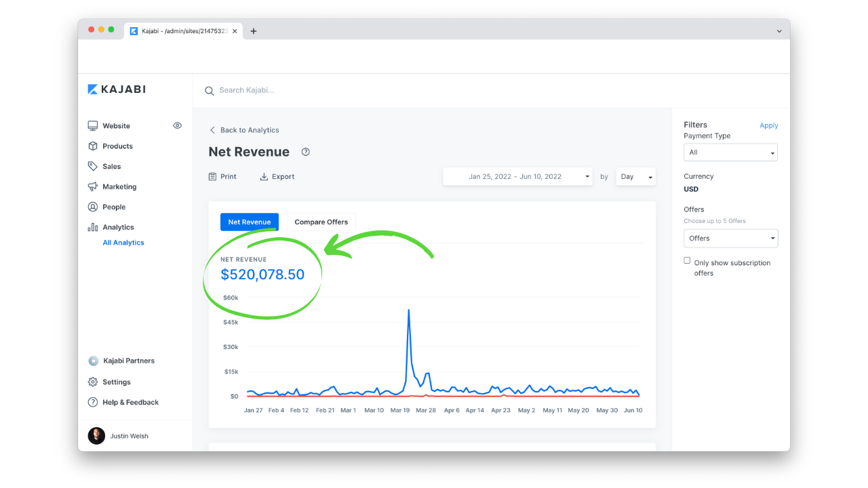Image resolution: width=868 pixels, height=488 pixels.
Task: Click the Filters heading
Action: pos(695,125)
